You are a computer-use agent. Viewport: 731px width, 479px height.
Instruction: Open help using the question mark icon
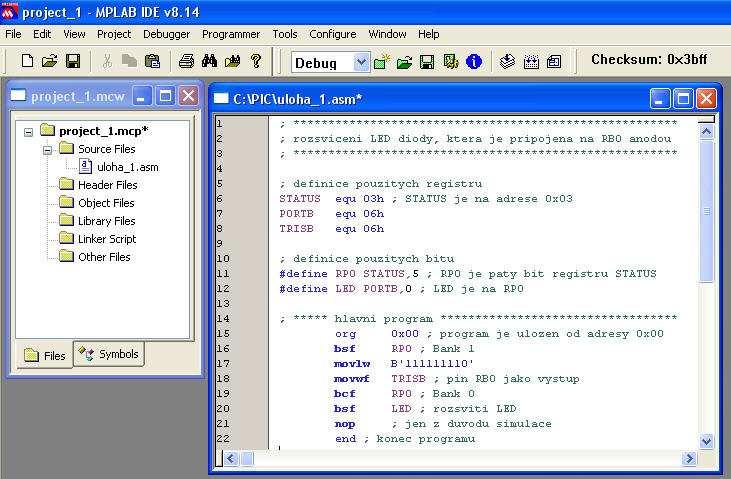[x=255, y=61]
